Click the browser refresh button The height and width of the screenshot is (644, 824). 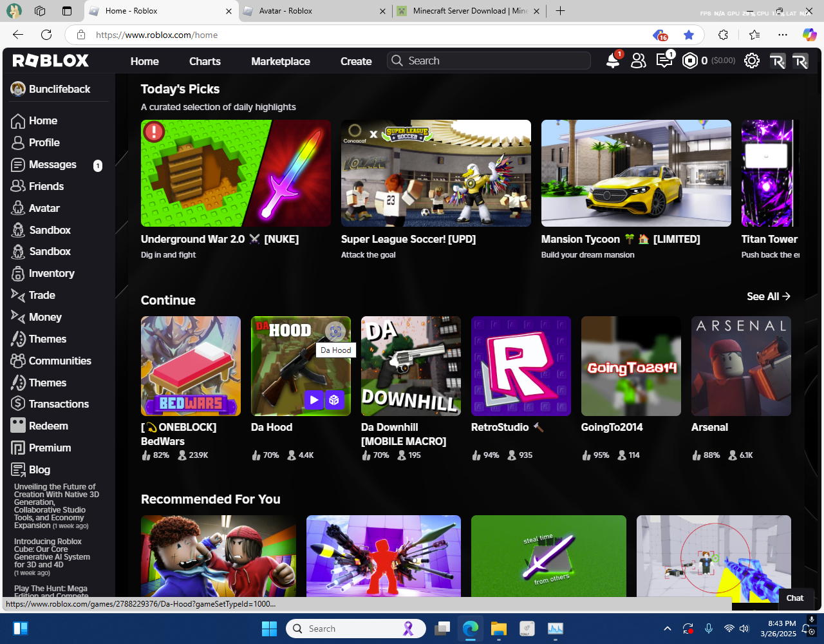point(46,35)
